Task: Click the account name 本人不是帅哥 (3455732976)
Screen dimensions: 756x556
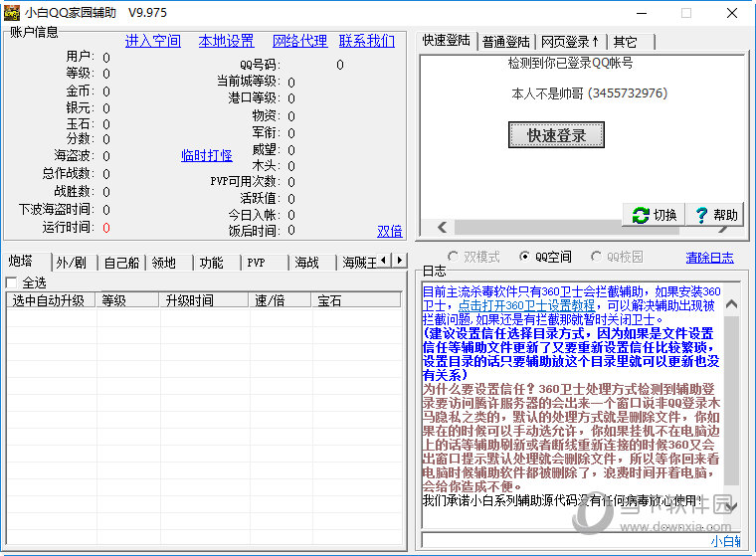Action: click(589, 93)
